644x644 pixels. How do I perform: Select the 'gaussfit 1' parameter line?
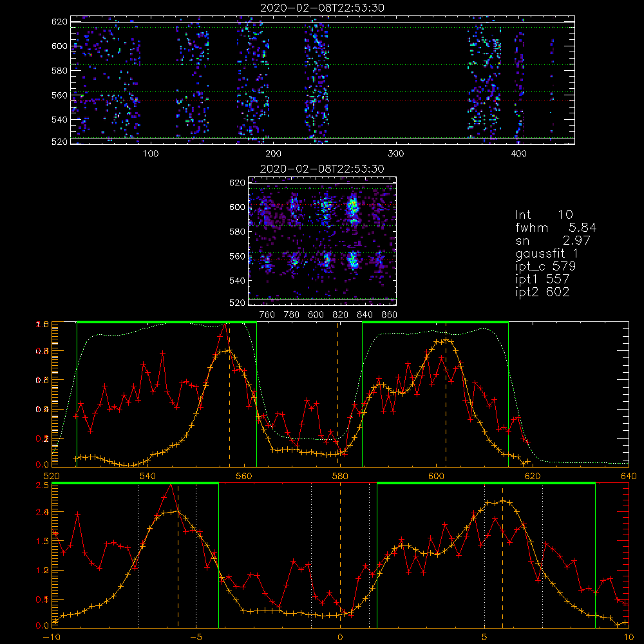coord(547,253)
